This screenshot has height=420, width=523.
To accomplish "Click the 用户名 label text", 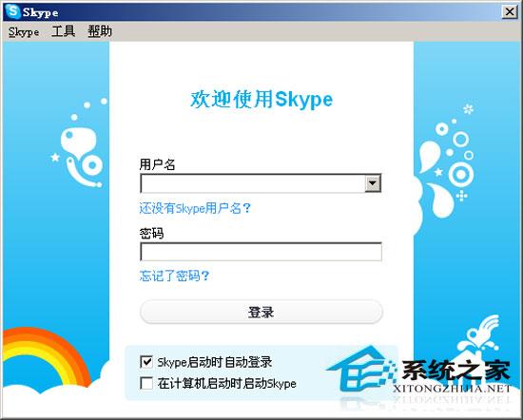I will tap(158, 164).
